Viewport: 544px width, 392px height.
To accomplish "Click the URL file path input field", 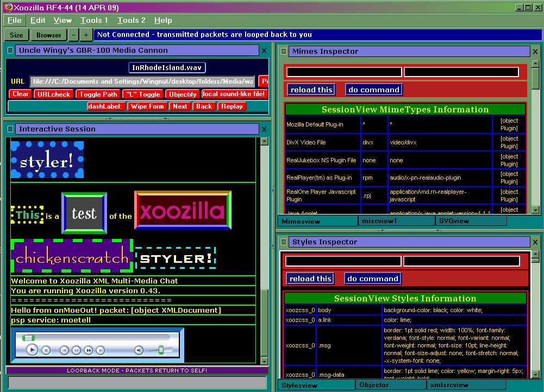I will click(x=142, y=81).
